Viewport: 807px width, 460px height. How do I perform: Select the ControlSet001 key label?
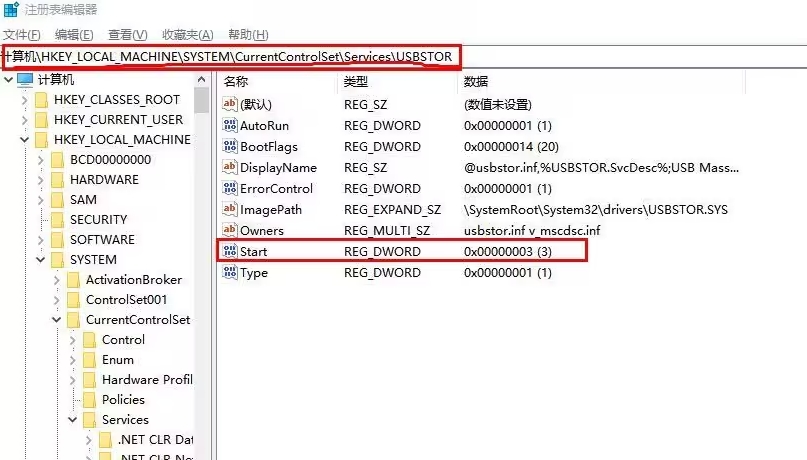(127, 300)
